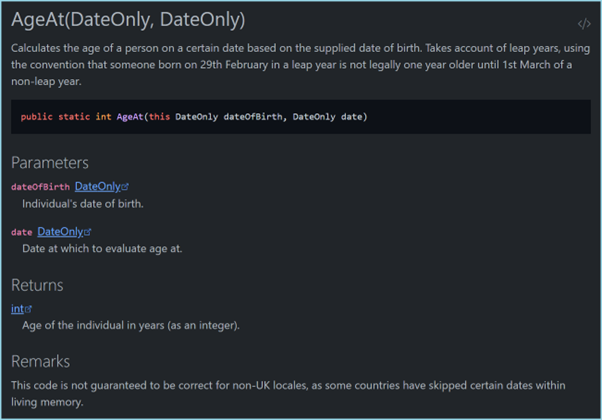Click external-link icon beside date parameter's DateOnly

tap(89, 233)
